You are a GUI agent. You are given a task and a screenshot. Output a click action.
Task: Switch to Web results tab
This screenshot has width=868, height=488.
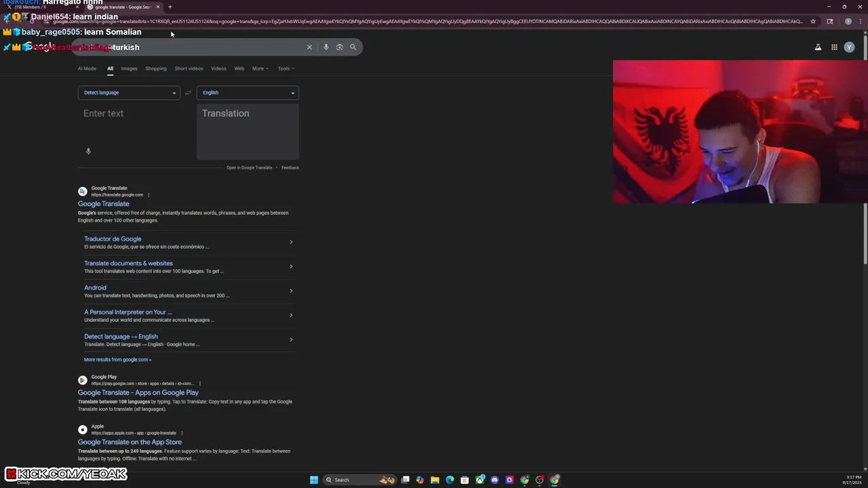pos(239,68)
